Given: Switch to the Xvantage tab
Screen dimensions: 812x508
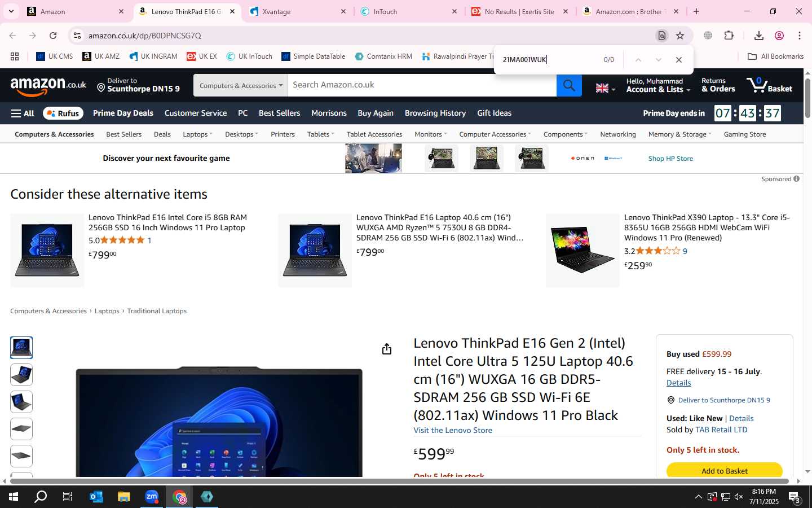Looking at the screenshot, I should click(x=297, y=11).
